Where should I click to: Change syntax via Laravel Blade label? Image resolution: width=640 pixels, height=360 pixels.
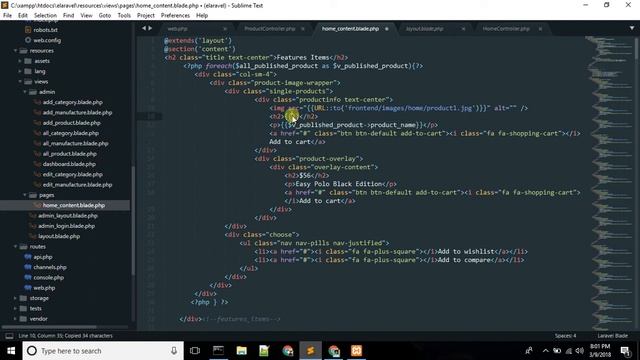pos(613,336)
